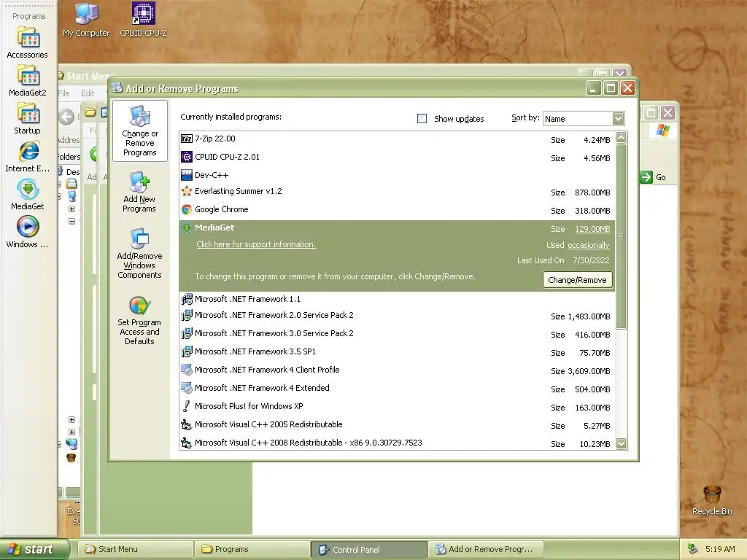Image resolution: width=747 pixels, height=560 pixels.
Task: Click the 129.00MB size link
Action: (x=592, y=229)
